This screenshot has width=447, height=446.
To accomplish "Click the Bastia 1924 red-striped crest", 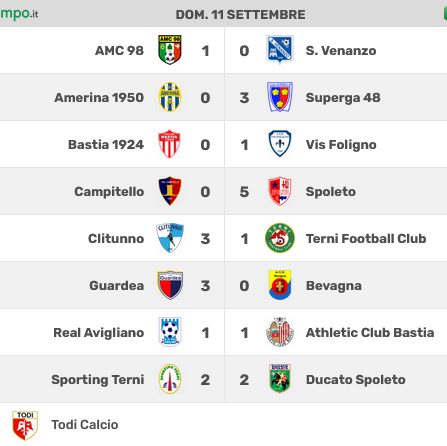I will click(170, 144).
